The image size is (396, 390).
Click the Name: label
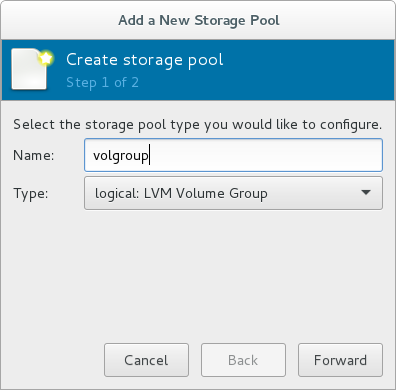34,155
